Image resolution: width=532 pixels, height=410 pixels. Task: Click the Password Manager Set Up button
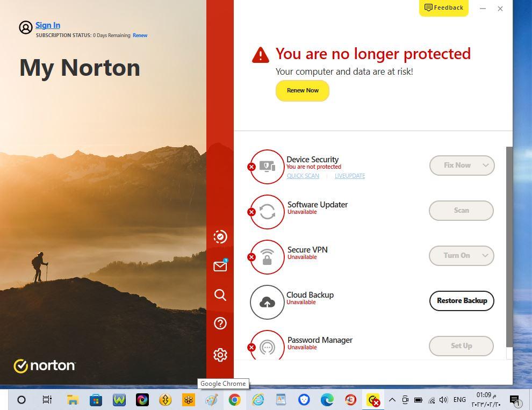tap(462, 346)
